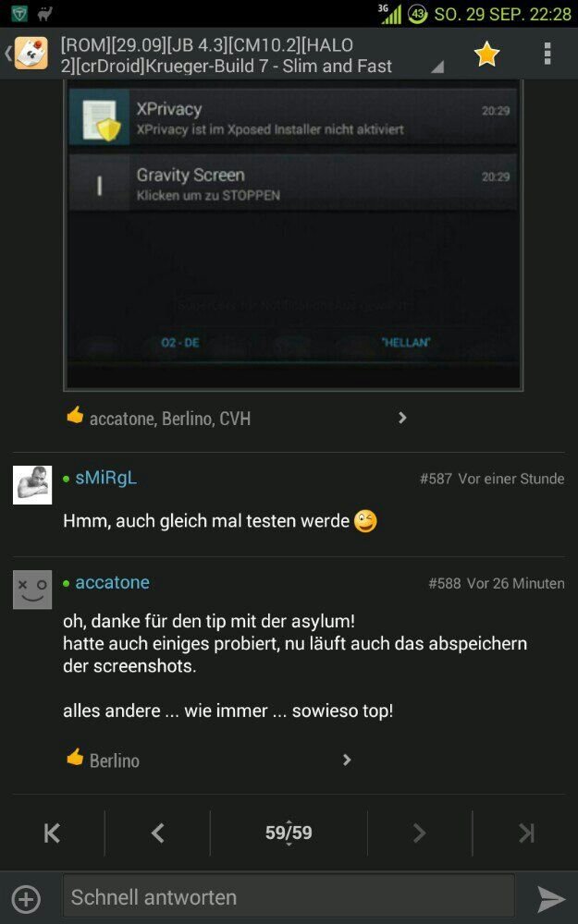
Task: Select post number #587
Action: coord(436,479)
